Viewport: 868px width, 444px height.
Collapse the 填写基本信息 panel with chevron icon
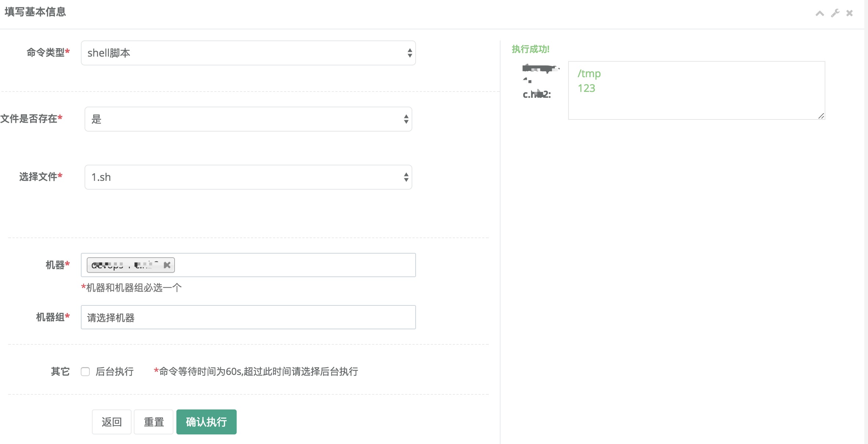(819, 14)
